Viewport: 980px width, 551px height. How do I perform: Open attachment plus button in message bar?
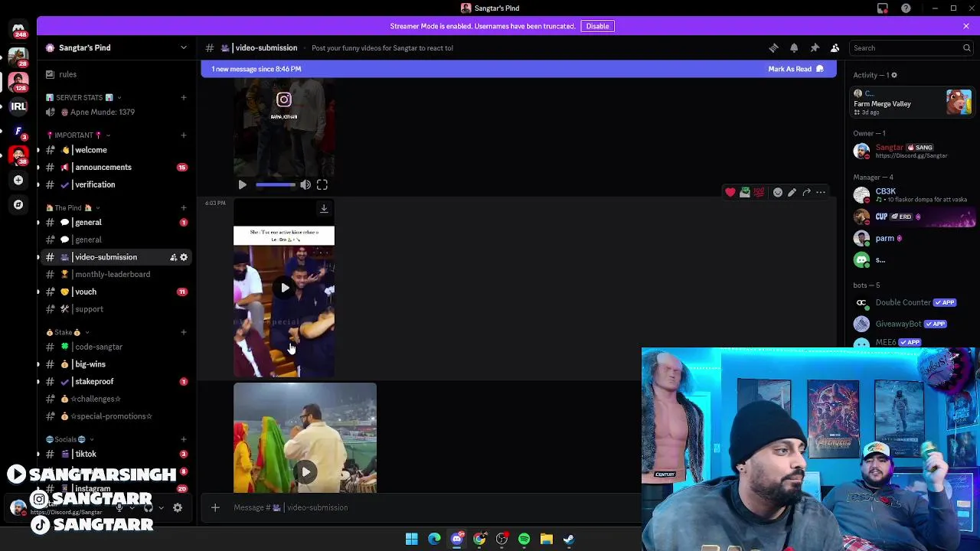pos(215,507)
